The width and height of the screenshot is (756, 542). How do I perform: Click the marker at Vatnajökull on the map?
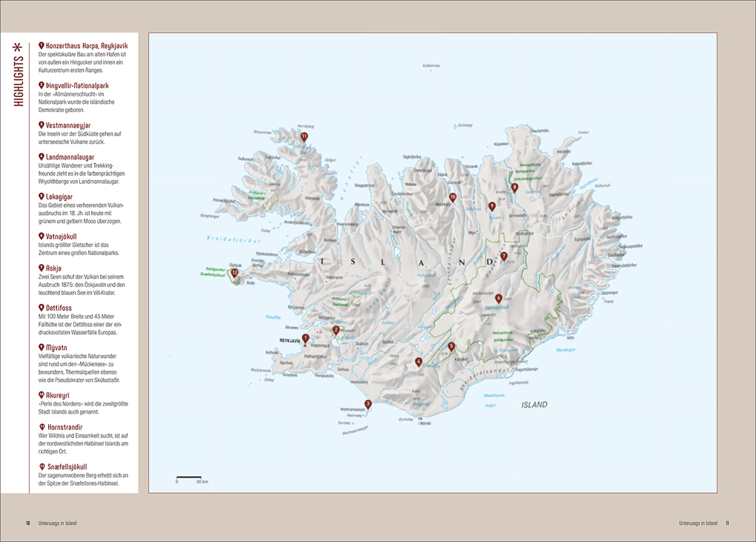(499, 297)
